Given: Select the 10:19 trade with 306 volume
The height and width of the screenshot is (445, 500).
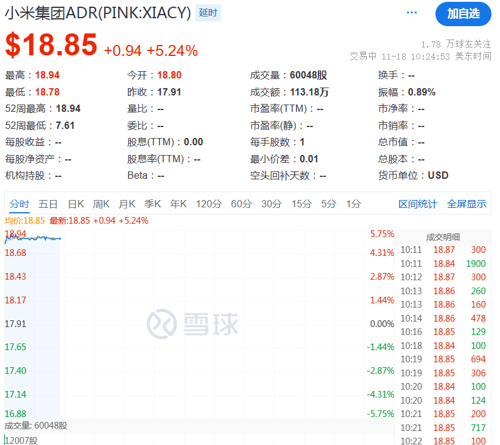Looking at the screenshot, I should (x=443, y=373).
